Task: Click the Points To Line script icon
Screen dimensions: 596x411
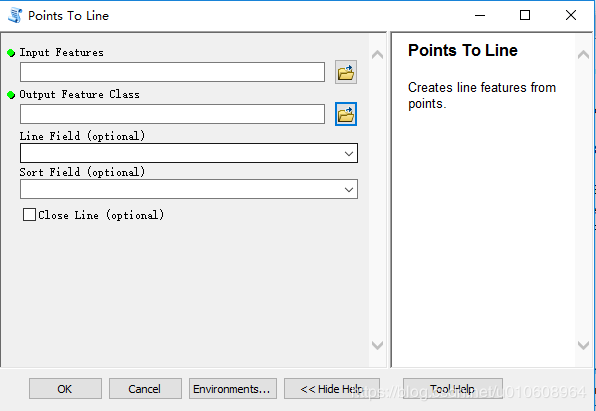Action: [15, 16]
